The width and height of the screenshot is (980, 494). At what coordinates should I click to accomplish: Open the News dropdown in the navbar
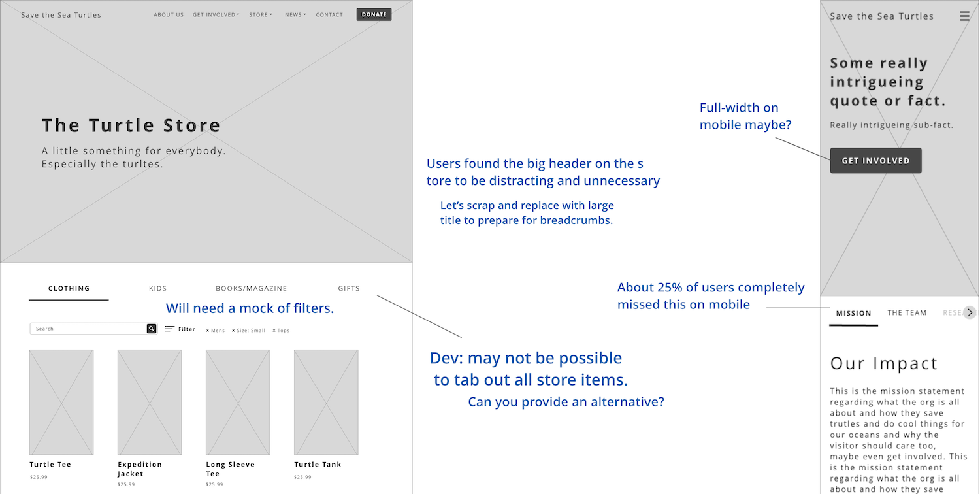295,14
